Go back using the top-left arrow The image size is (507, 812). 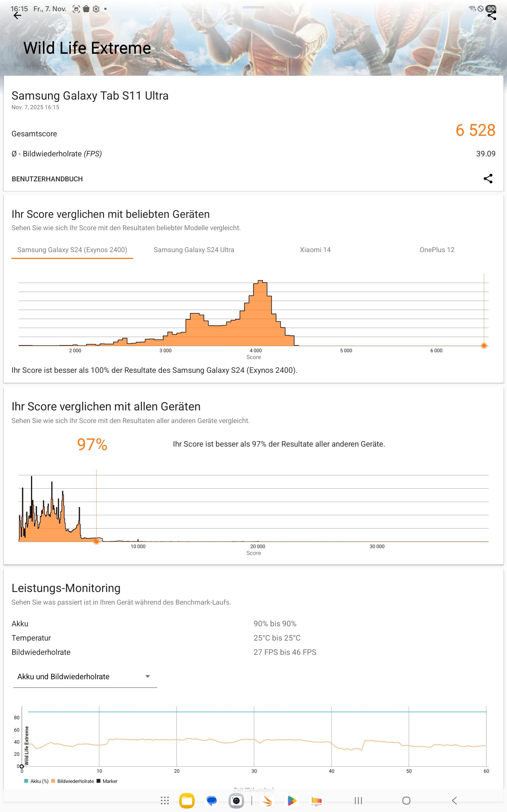(x=17, y=15)
